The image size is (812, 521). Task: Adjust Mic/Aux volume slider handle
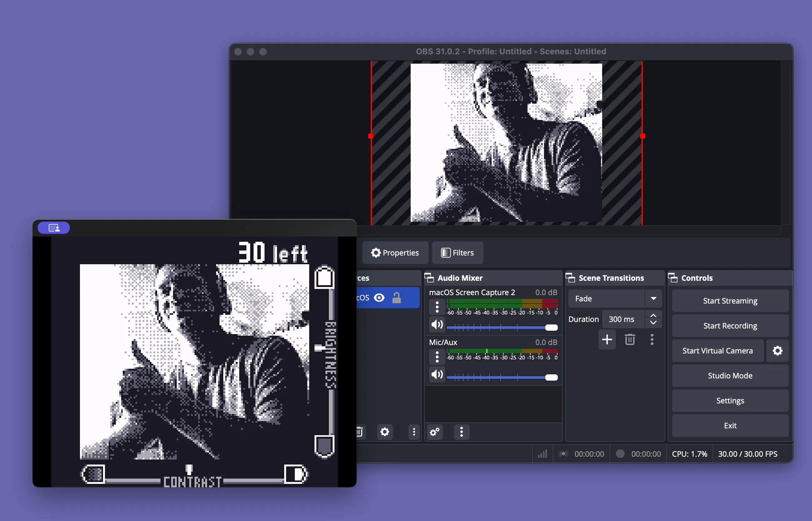551,377
